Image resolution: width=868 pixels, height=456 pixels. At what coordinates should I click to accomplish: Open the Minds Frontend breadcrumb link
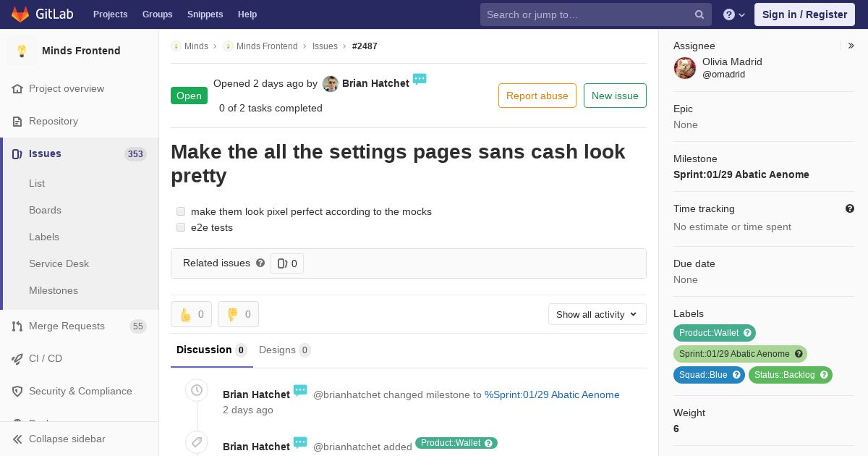267,46
